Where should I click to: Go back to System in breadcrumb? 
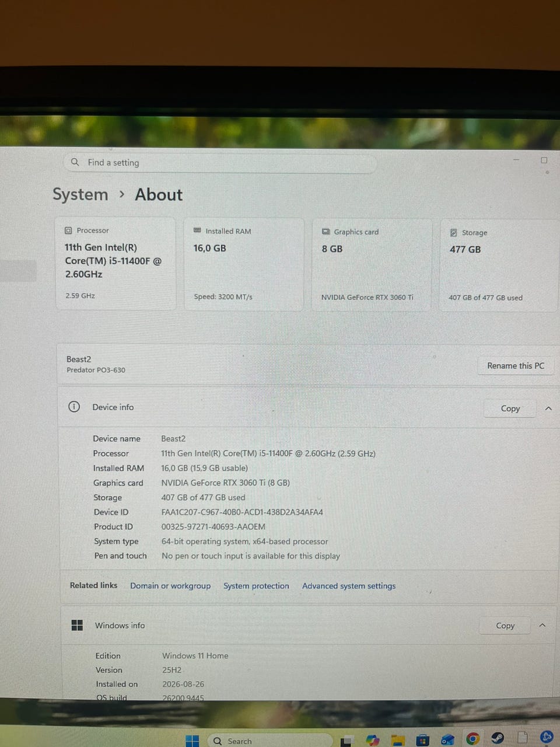(80, 194)
